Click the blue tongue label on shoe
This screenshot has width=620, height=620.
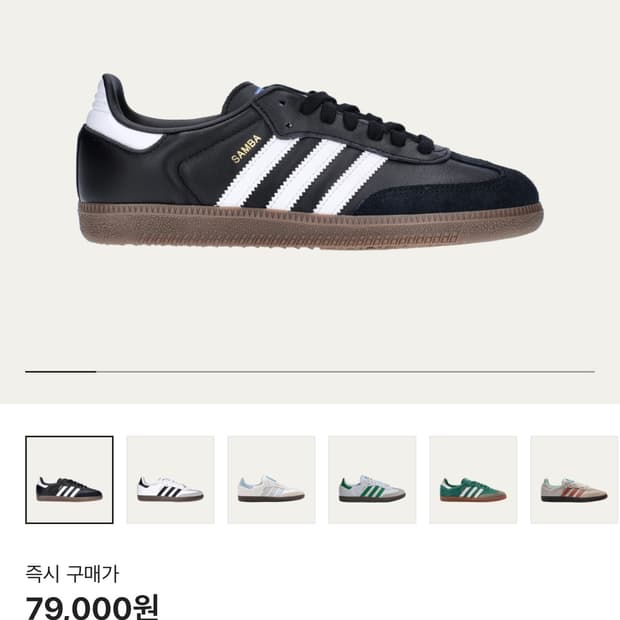pyautogui.click(x=260, y=90)
